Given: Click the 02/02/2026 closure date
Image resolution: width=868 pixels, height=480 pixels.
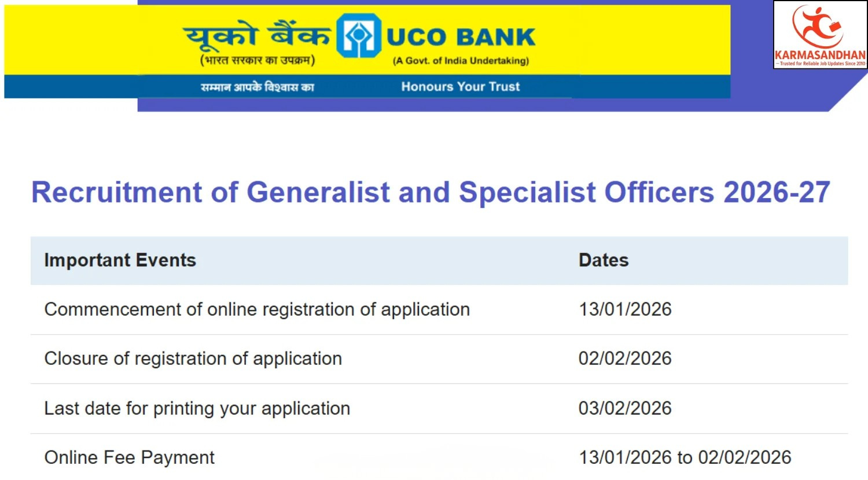Looking at the screenshot, I should click(625, 359).
